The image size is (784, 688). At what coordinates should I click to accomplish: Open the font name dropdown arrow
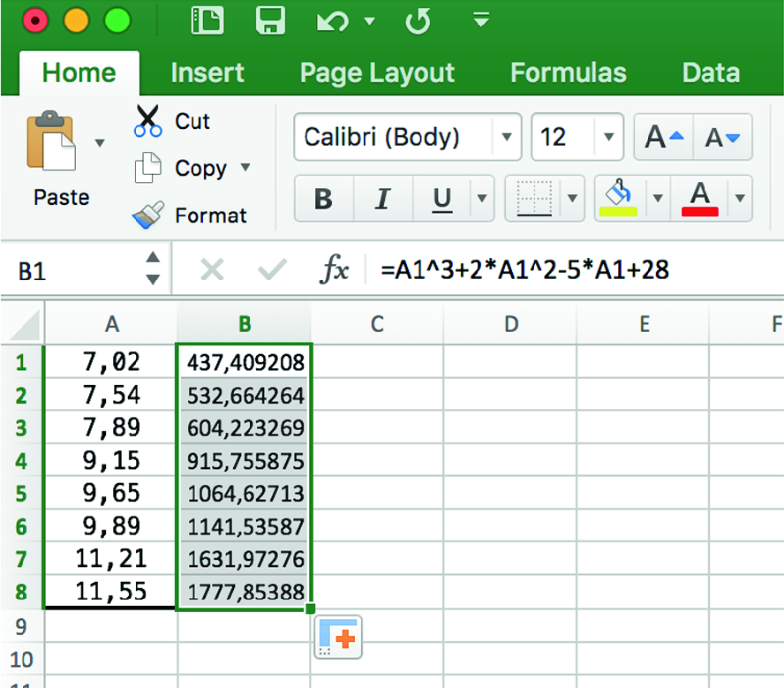[x=507, y=137]
